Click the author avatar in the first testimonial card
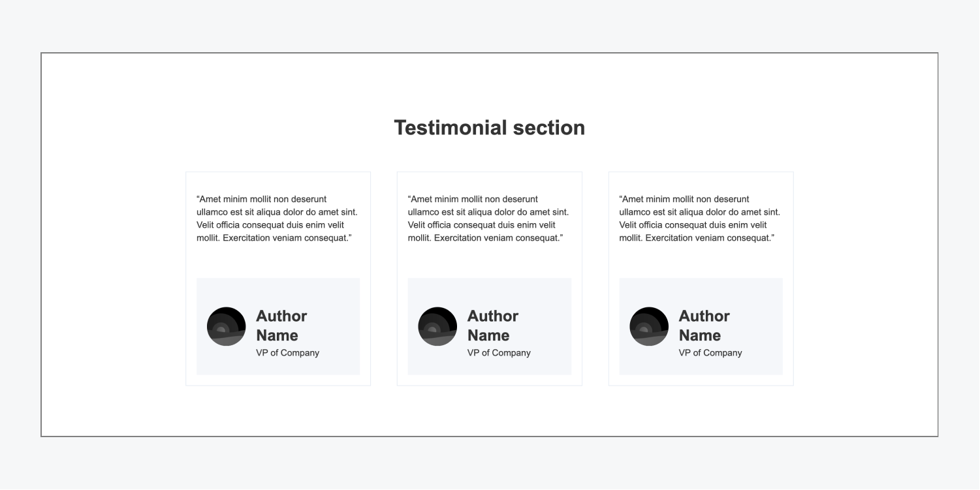The height and width of the screenshot is (490, 980). click(226, 326)
